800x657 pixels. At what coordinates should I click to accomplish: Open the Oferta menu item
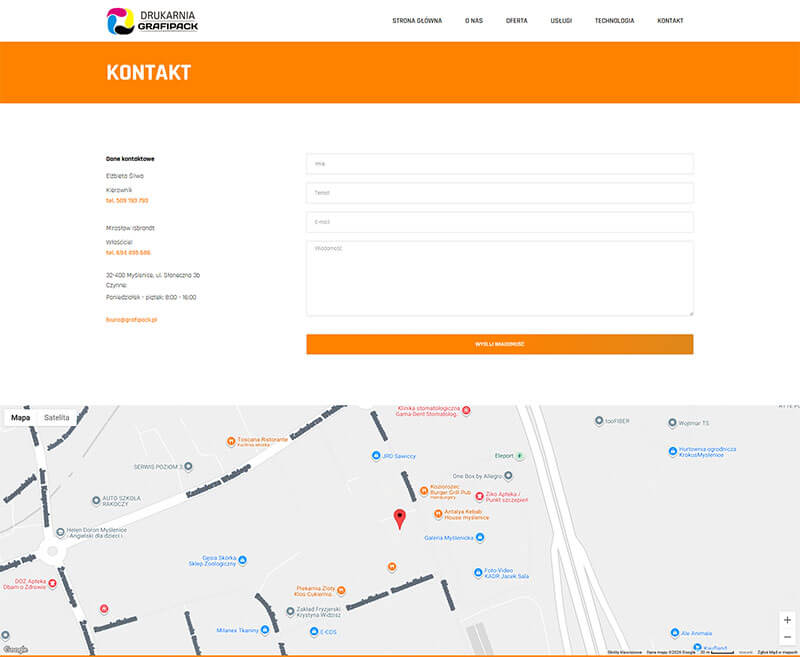click(x=516, y=20)
